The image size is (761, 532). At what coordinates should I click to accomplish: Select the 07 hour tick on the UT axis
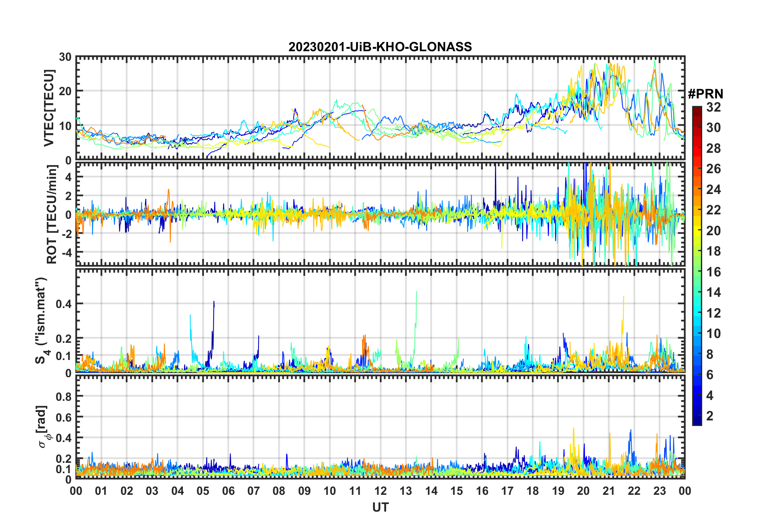[x=254, y=491]
